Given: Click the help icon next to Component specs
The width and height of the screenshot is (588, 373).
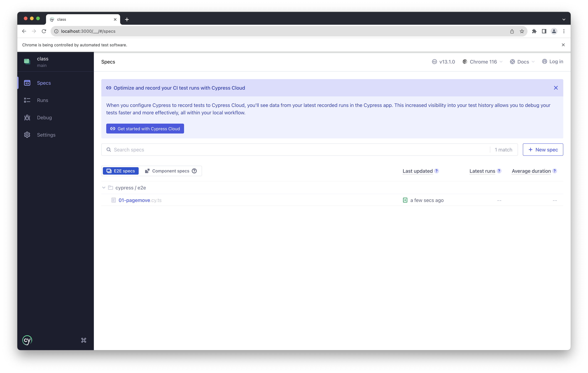Looking at the screenshot, I should pos(194,171).
